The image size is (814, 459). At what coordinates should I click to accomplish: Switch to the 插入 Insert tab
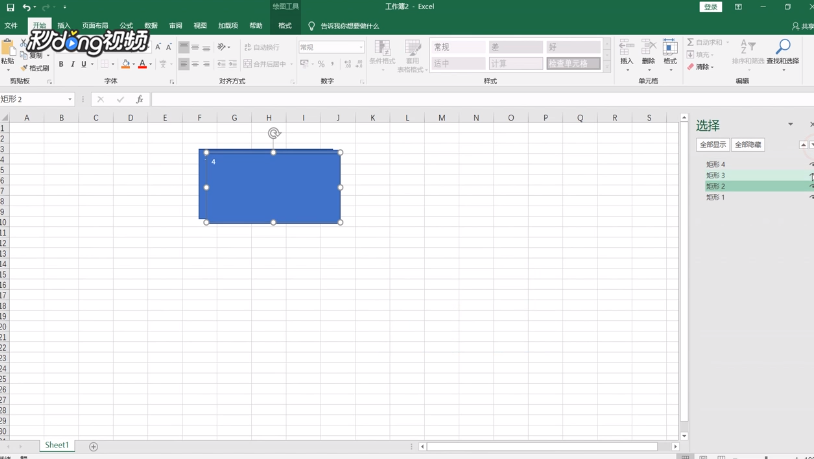64,25
